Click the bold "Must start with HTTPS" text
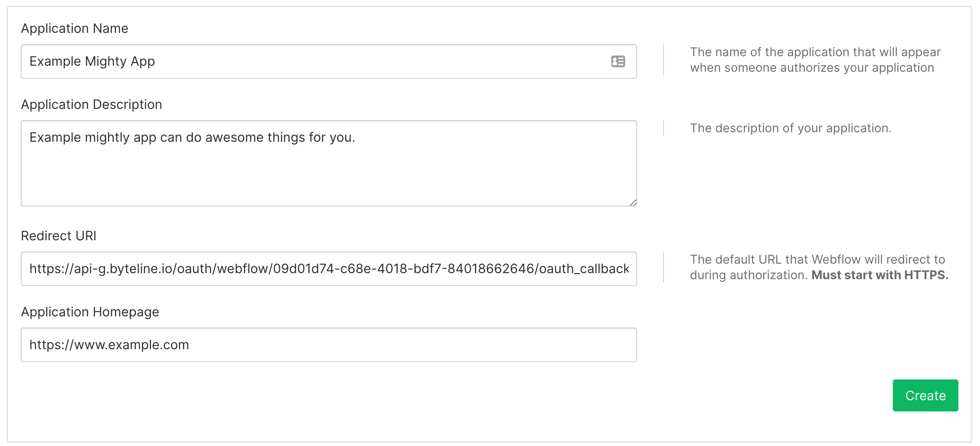 879,275
